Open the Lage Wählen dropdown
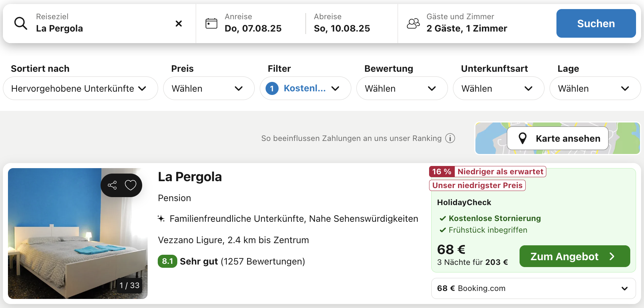Screen dimensions: 644x308 (x=595, y=88)
